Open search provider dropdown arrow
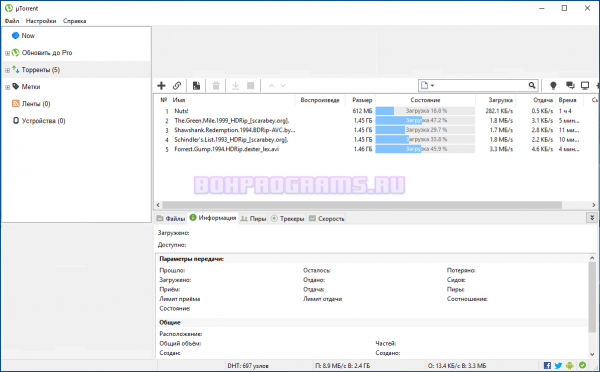This screenshot has width=600, height=372. pos(432,85)
